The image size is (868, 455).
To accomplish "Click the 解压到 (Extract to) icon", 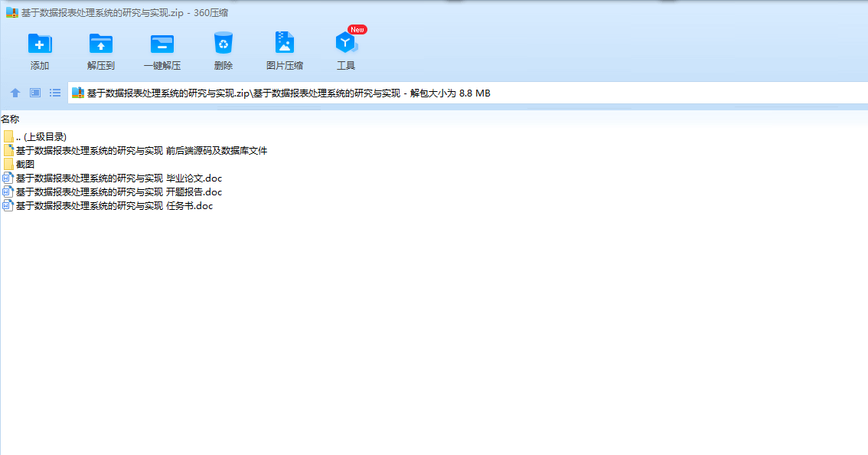I will 101,44.
